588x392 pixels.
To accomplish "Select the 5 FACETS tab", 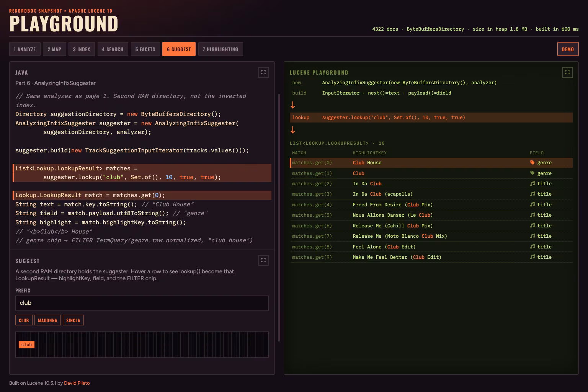I will [145, 49].
